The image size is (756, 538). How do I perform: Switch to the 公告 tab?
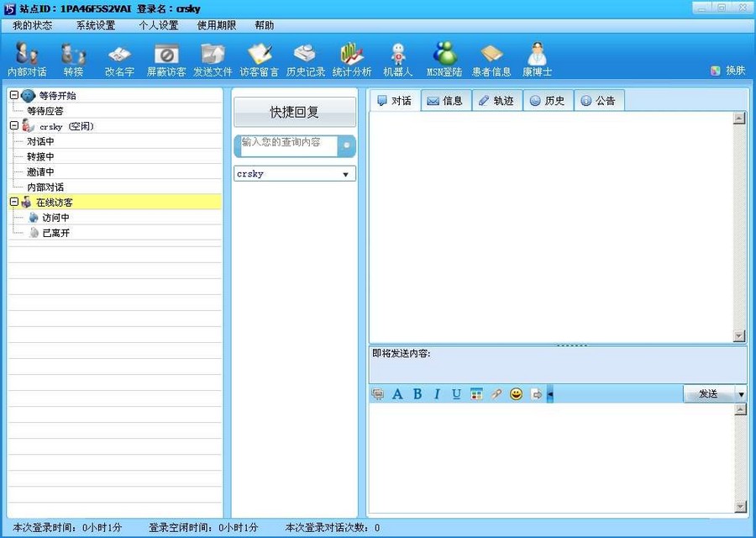coord(599,100)
